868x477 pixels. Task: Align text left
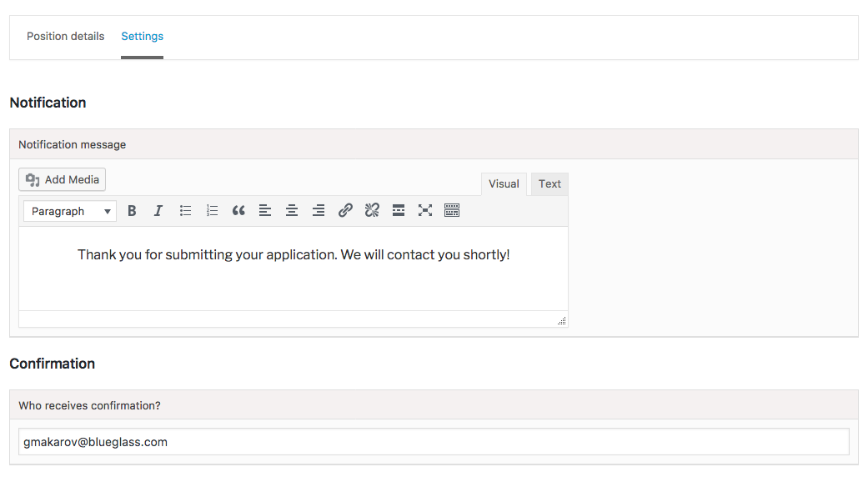(265, 211)
